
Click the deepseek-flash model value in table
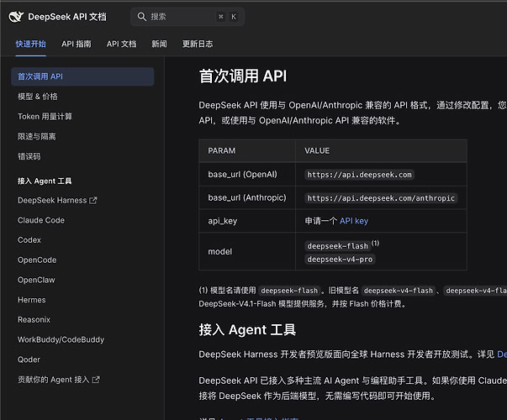pos(337,246)
